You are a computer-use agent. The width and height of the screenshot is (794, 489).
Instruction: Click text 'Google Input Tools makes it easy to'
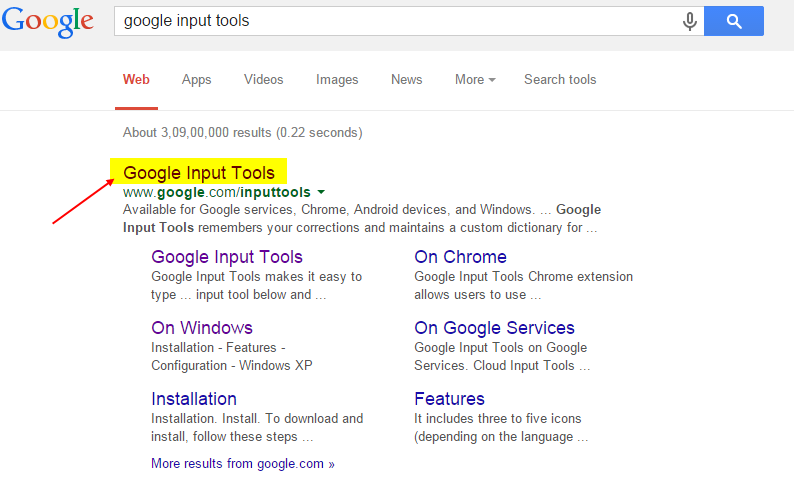pos(257,277)
